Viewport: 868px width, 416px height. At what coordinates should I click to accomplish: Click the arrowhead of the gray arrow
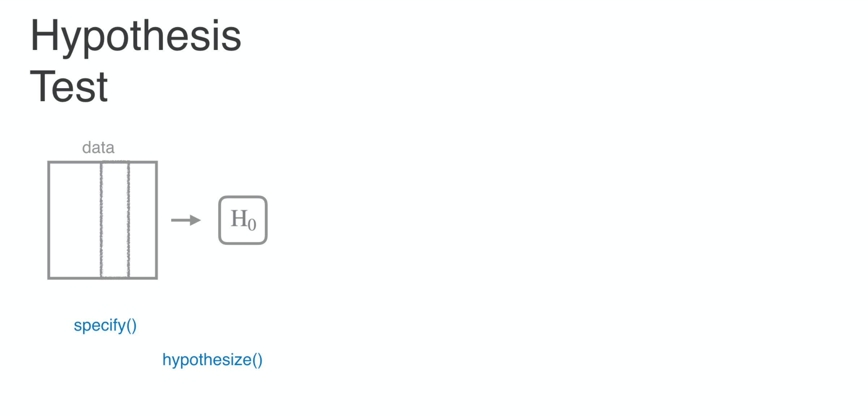click(x=195, y=220)
